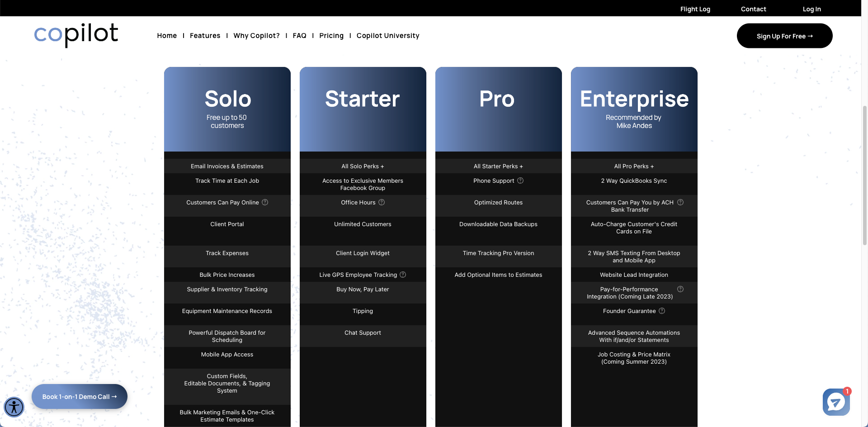The width and height of the screenshot is (868, 427).
Task: Select the Pro plan header
Action: (x=499, y=109)
